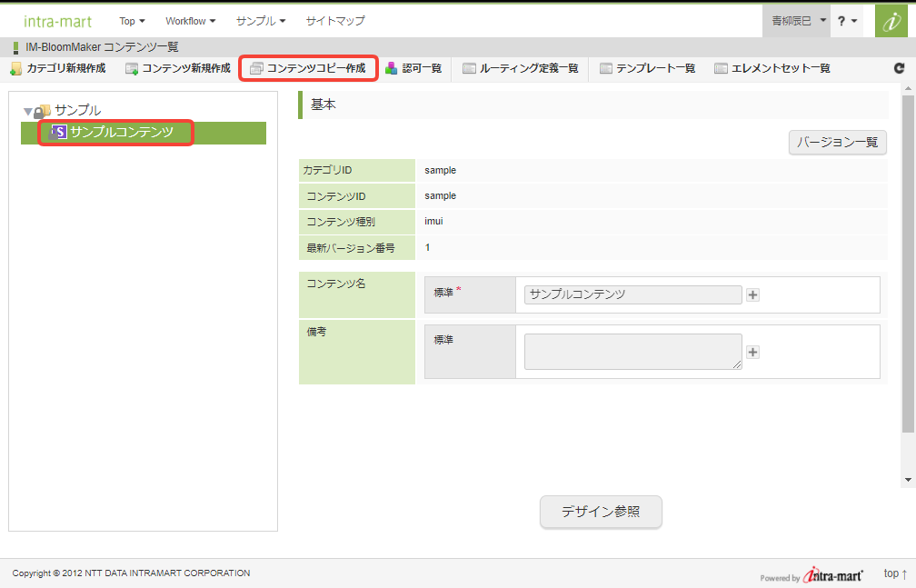Click the refresh icon in the toolbar
The width and height of the screenshot is (916, 588).
[x=899, y=68]
